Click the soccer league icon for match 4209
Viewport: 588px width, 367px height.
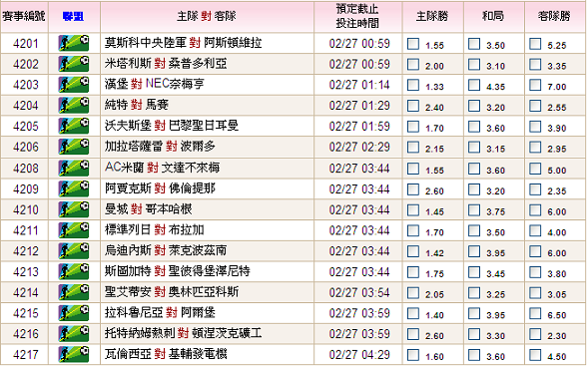pyautogui.click(x=74, y=188)
